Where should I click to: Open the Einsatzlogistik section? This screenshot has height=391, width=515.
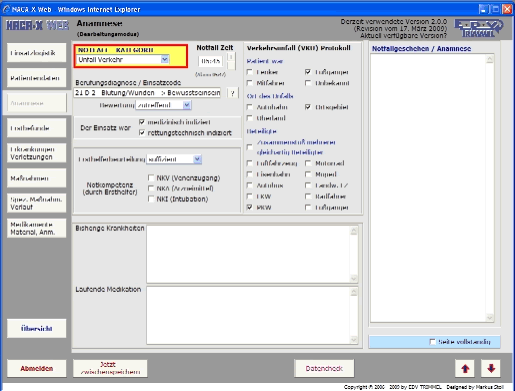click(37, 53)
